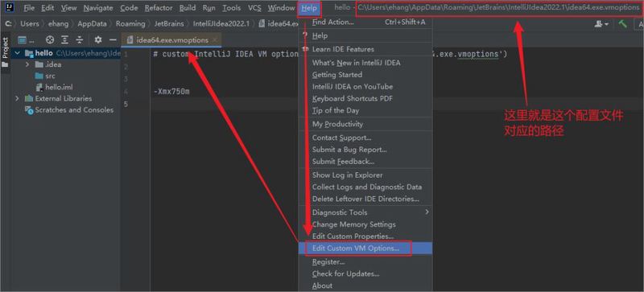
Task: Click the IntelliJ IDEA logo icon
Action: tap(9, 7)
